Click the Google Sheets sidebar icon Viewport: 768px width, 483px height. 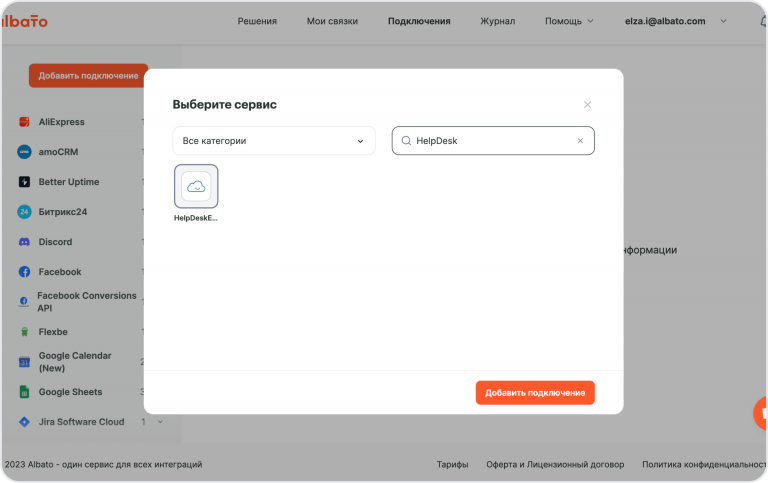tap(24, 392)
